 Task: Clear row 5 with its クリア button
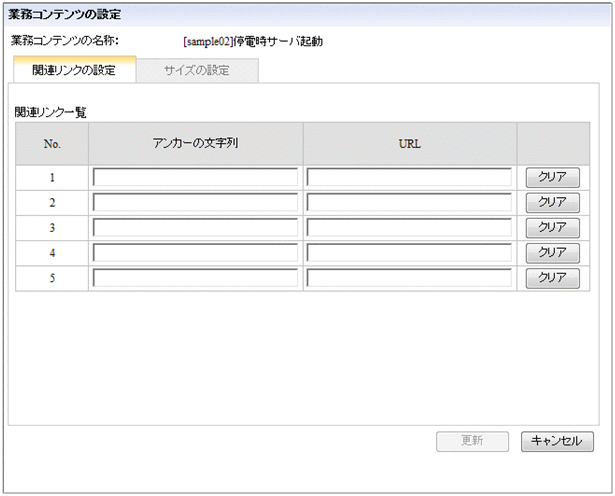pyautogui.click(x=553, y=278)
